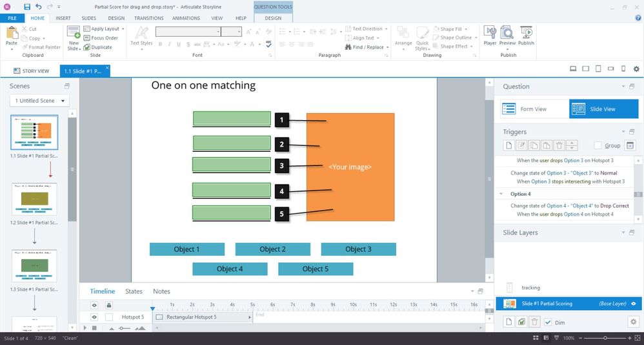Screen dimensions: 644x345
Task: Open the Text Styles gallery
Action: coord(141,36)
